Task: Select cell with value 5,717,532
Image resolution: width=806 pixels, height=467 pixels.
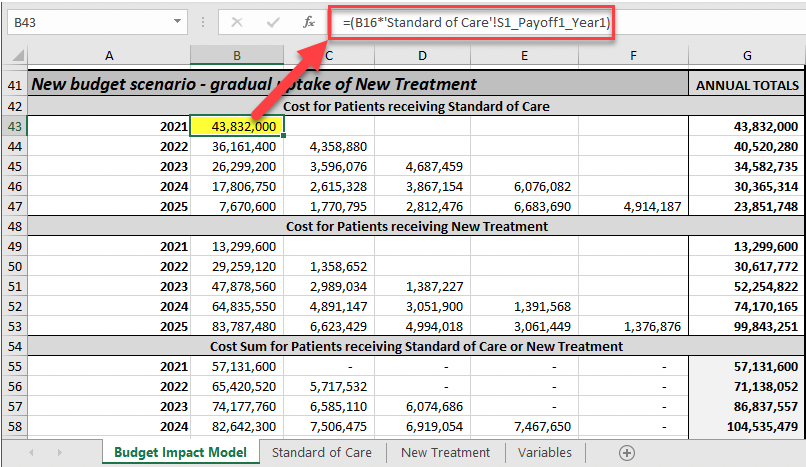Action: pyautogui.click(x=329, y=386)
